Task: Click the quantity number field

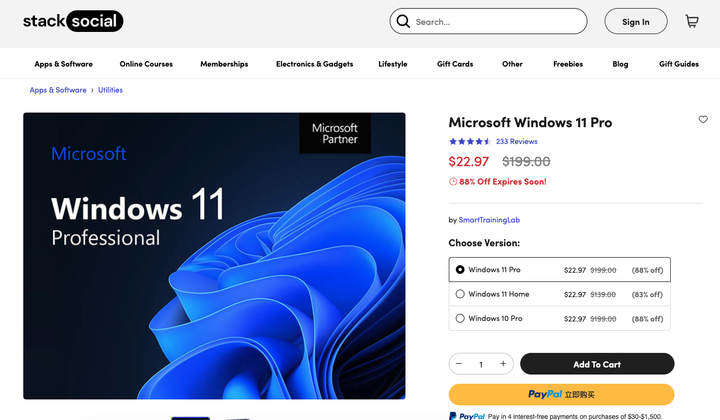Action: (x=481, y=364)
